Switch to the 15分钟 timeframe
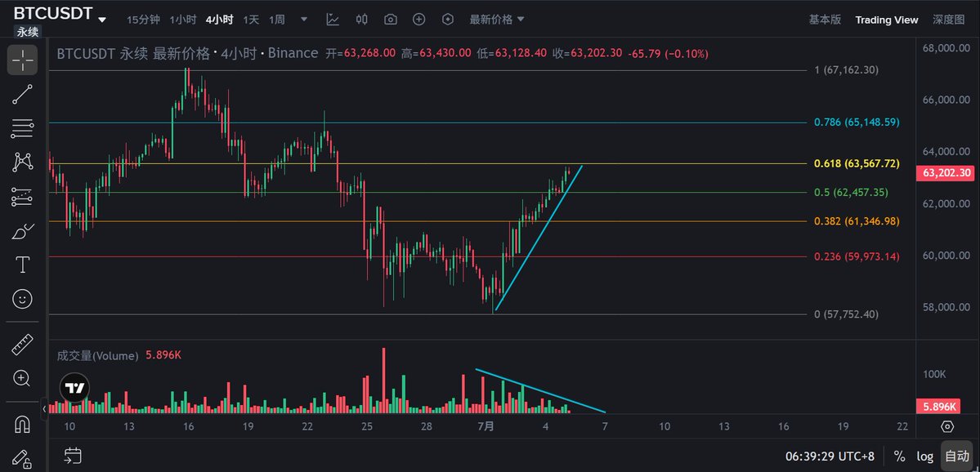980x472 pixels. (x=143, y=20)
